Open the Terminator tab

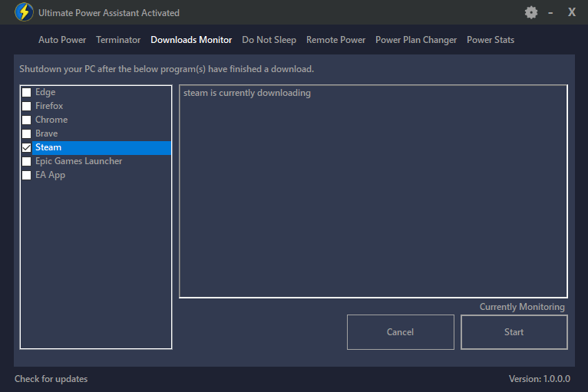tap(118, 40)
